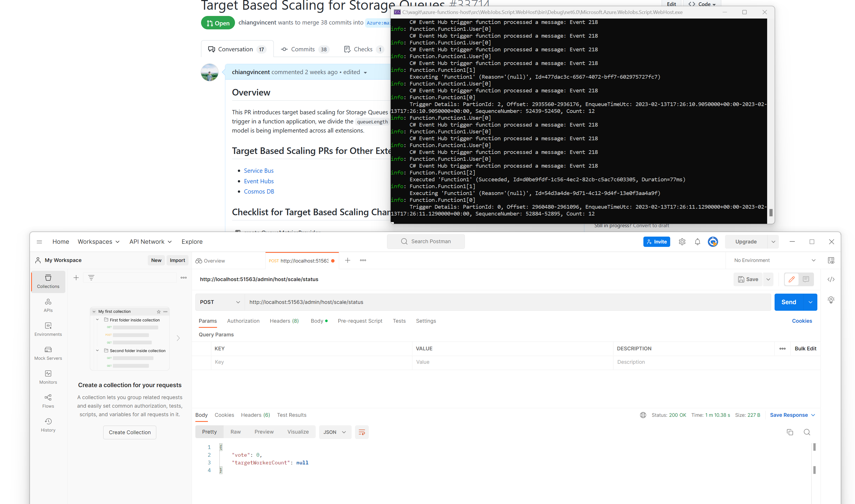
Task: Open the Flows sidebar section
Action: (x=48, y=401)
